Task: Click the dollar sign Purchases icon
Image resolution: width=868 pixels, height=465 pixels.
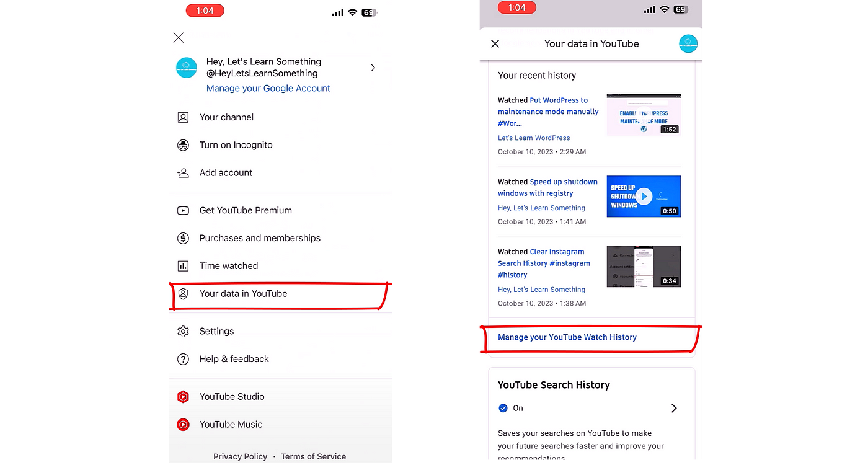Action: [183, 238]
